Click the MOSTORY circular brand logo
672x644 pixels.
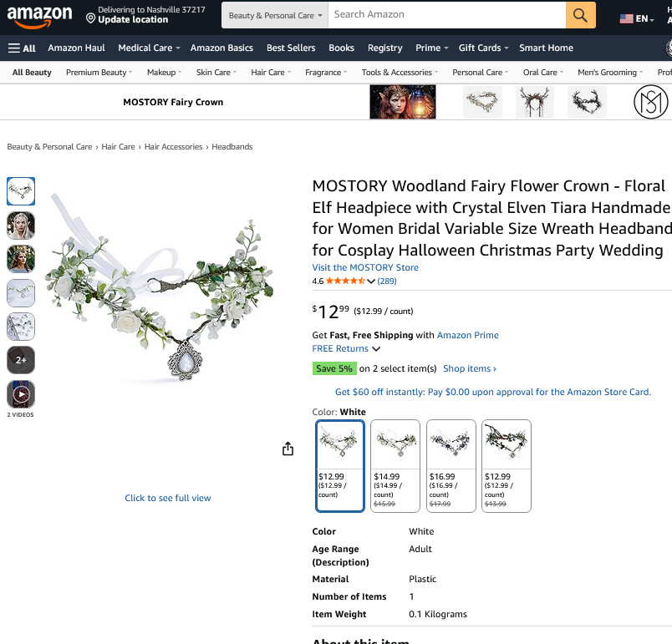[650, 102]
